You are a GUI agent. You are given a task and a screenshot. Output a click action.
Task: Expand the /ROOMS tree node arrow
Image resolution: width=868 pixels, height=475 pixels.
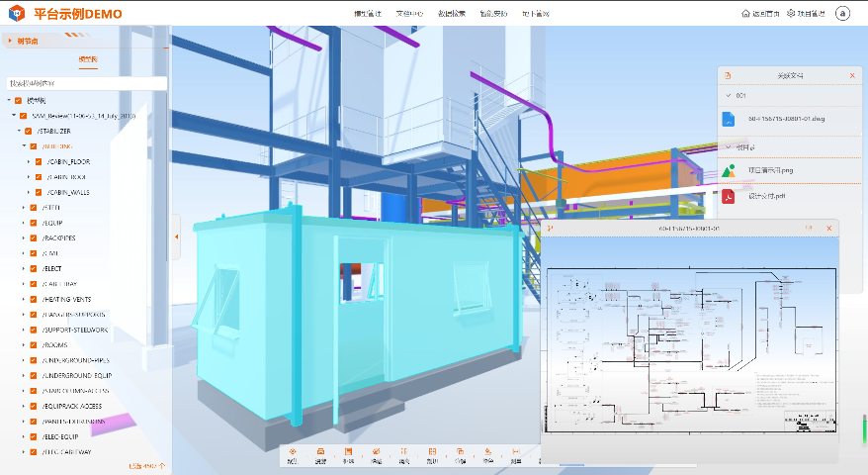(23, 345)
